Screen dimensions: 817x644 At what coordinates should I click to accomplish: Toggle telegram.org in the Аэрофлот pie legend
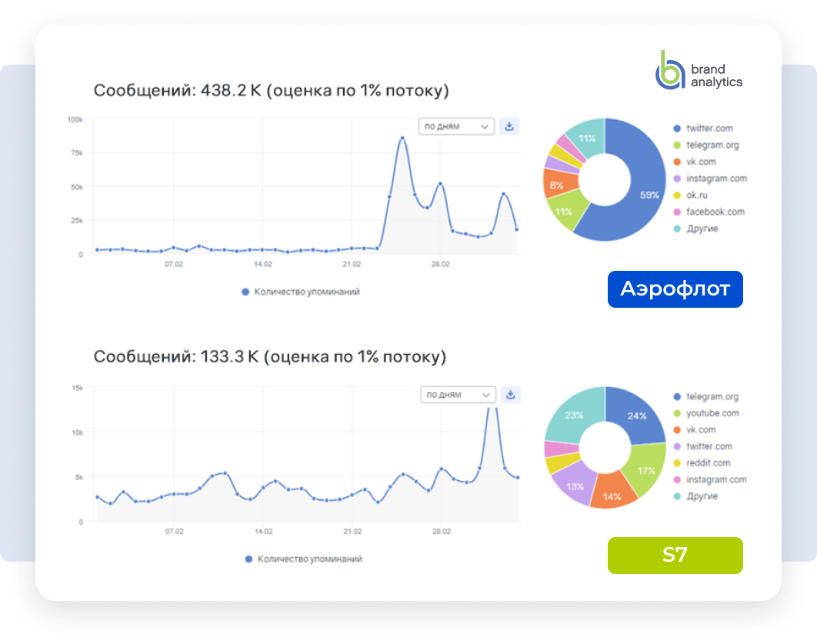pos(706,145)
